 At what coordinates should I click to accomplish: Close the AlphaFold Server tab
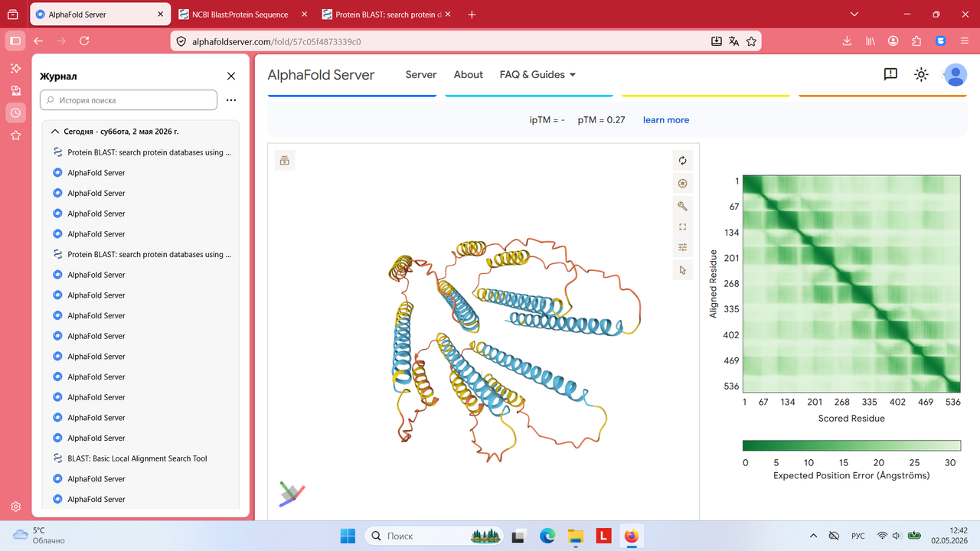159,15
